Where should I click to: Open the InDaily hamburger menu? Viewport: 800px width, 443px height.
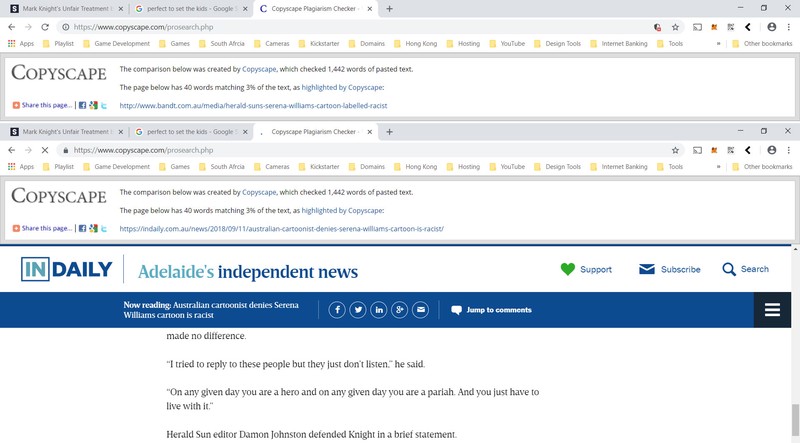point(772,310)
